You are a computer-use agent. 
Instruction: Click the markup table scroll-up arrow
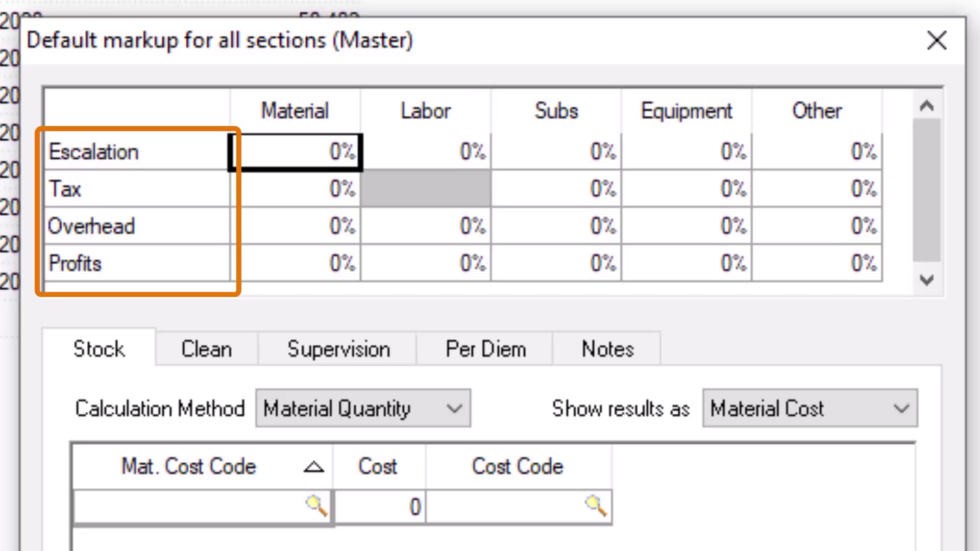(x=926, y=106)
